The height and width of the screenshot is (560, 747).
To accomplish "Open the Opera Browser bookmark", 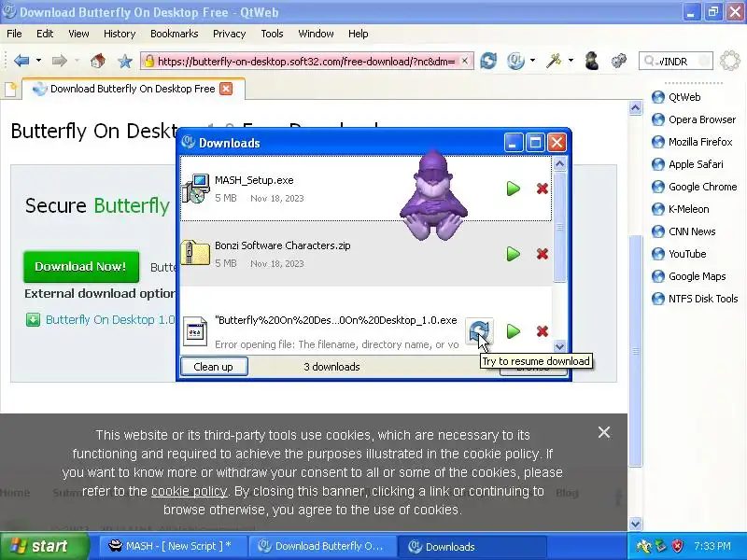I will (x=693, y=119).
